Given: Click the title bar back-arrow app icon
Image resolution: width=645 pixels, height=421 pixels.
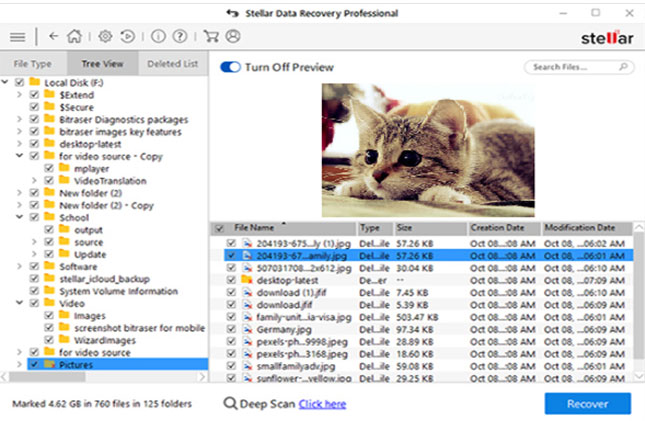Looking at the screenshot, I should click(232, 13).
